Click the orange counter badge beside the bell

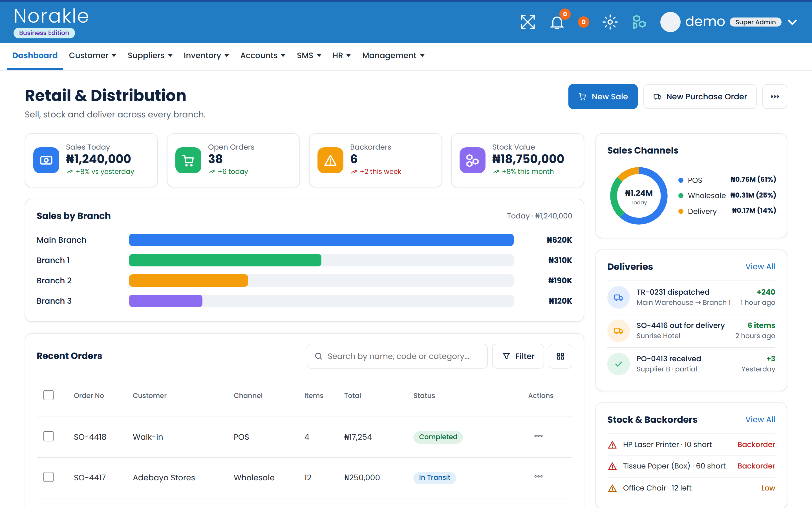pos(584,22)
